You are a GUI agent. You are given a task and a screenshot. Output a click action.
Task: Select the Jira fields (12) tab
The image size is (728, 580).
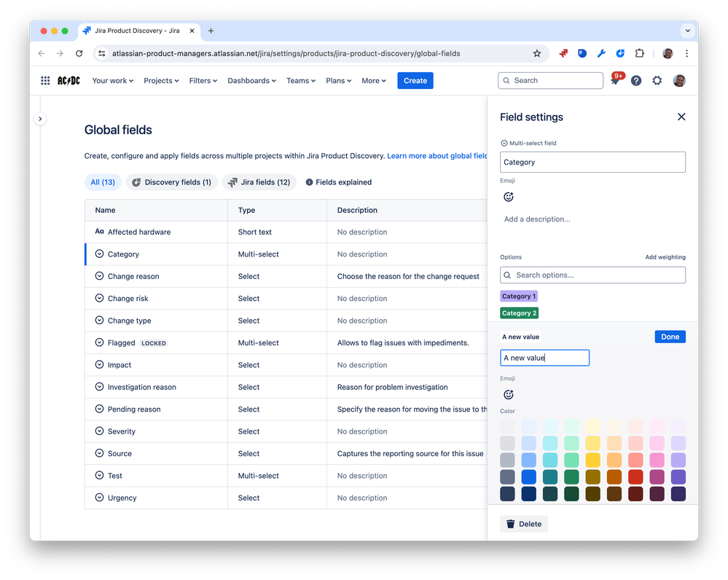259,182
